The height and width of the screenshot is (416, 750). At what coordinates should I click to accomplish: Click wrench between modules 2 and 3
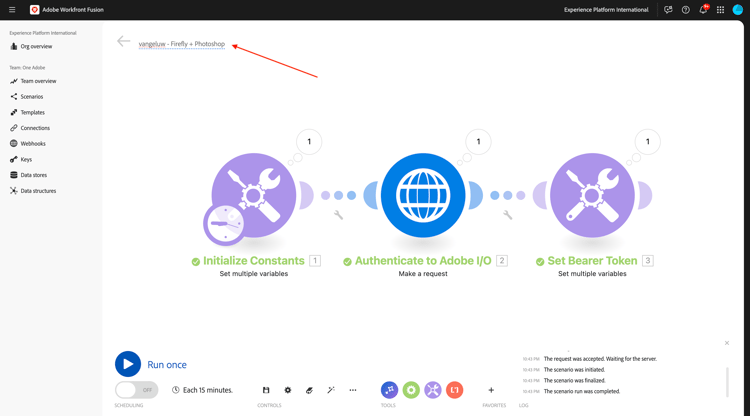pyautogui.click(x=507, y=215)
